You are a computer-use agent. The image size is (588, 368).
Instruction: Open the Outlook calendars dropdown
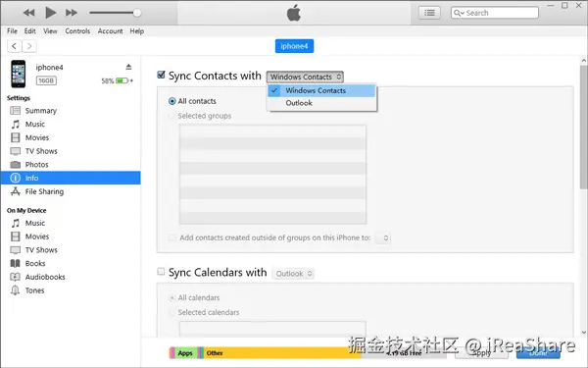click(x=293, y=274)
